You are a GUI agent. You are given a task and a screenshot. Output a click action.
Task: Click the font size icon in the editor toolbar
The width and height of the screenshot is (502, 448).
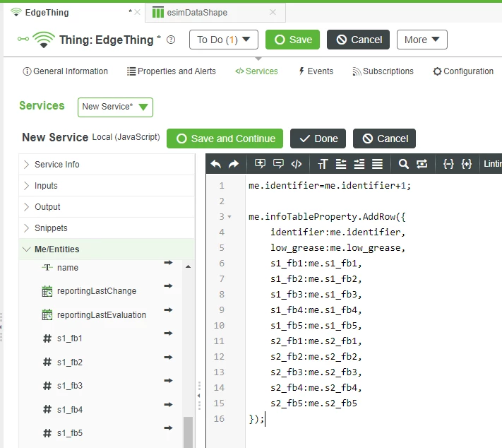pyautogui.click(x=323, y=164)
